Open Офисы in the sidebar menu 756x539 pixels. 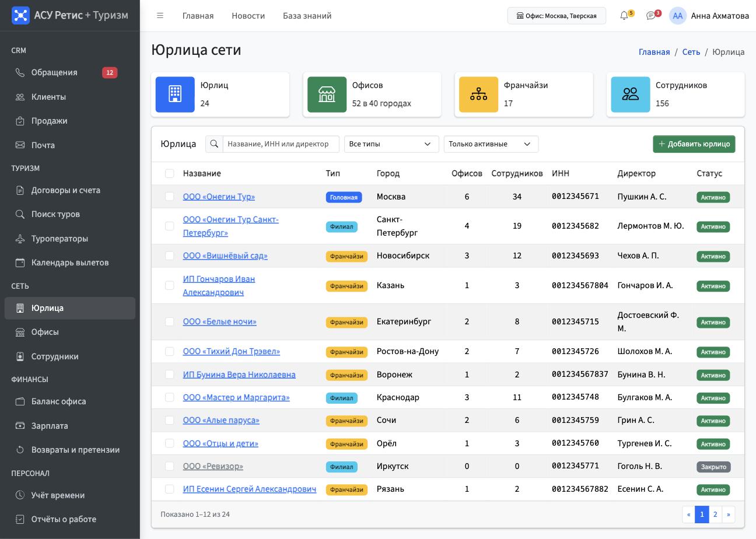(70, 332)
